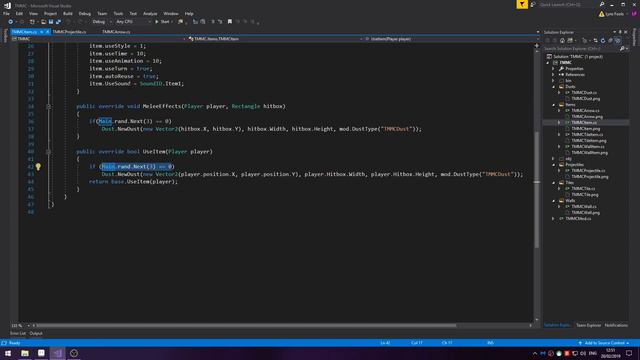Click the vertical scrollbar thumb of the editor

[536, 190]
